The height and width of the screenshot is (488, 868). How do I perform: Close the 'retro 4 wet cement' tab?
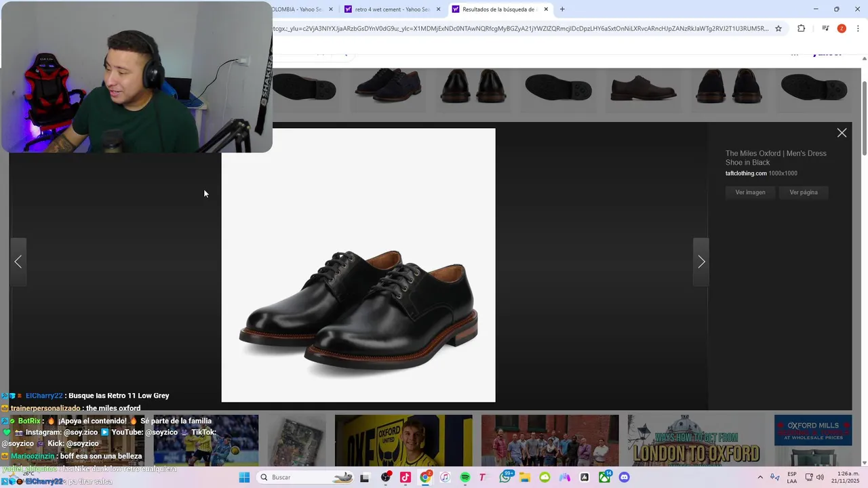[x=439, y=9]
